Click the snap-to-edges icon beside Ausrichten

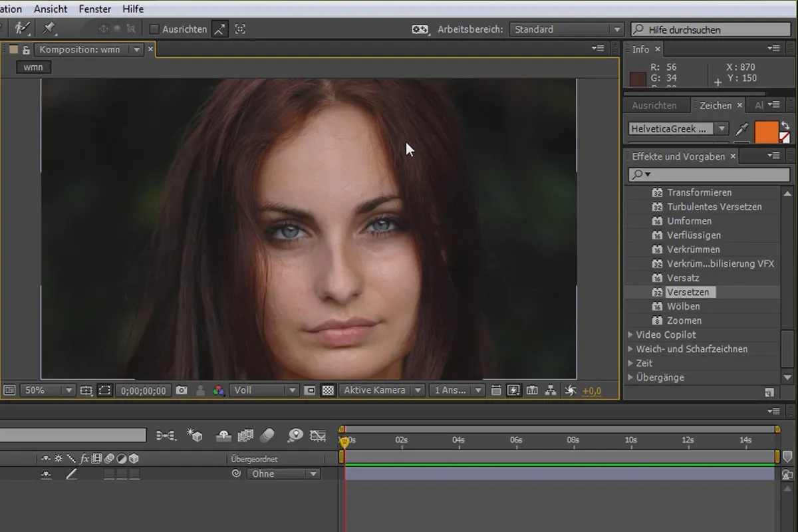click(x=219, y=29)
